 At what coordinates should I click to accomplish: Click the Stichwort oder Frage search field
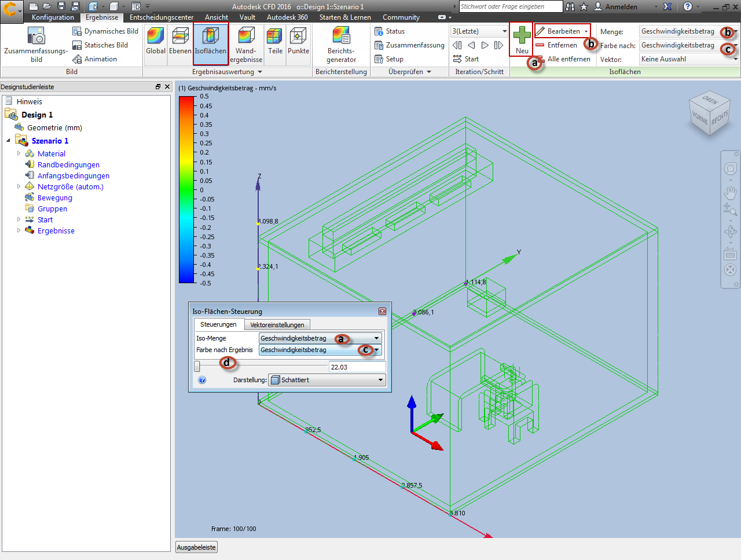click(x=511, y=6)
